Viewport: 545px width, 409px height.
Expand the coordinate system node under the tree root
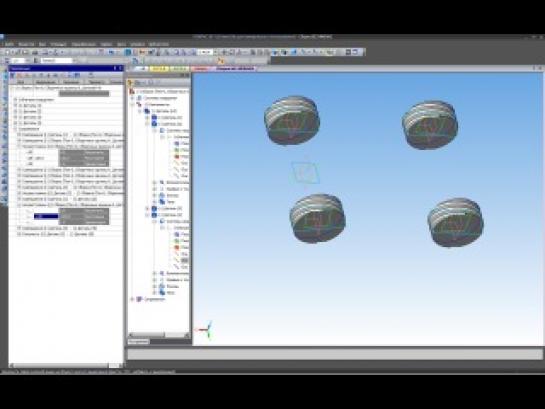point(132,98)
